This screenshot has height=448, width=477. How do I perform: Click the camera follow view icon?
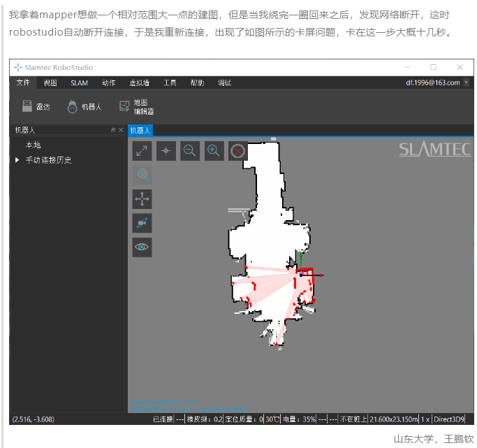click(142, 223)
